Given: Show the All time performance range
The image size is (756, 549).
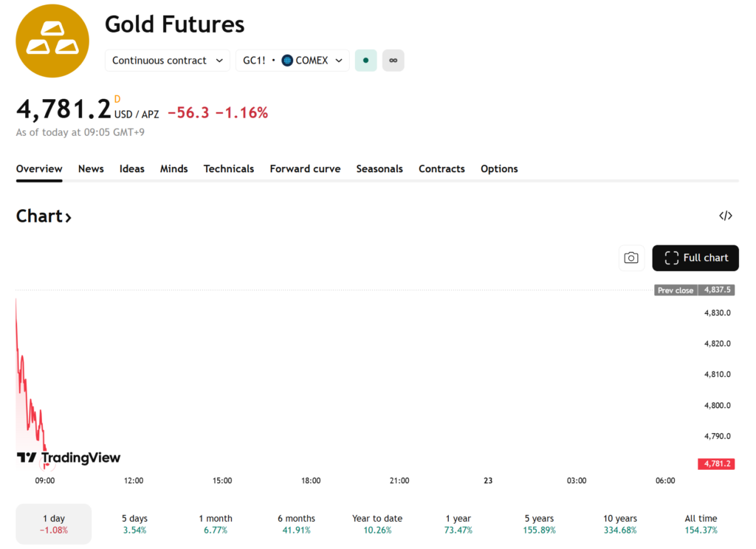Looking at the screenshot, I should click(701, 524).
